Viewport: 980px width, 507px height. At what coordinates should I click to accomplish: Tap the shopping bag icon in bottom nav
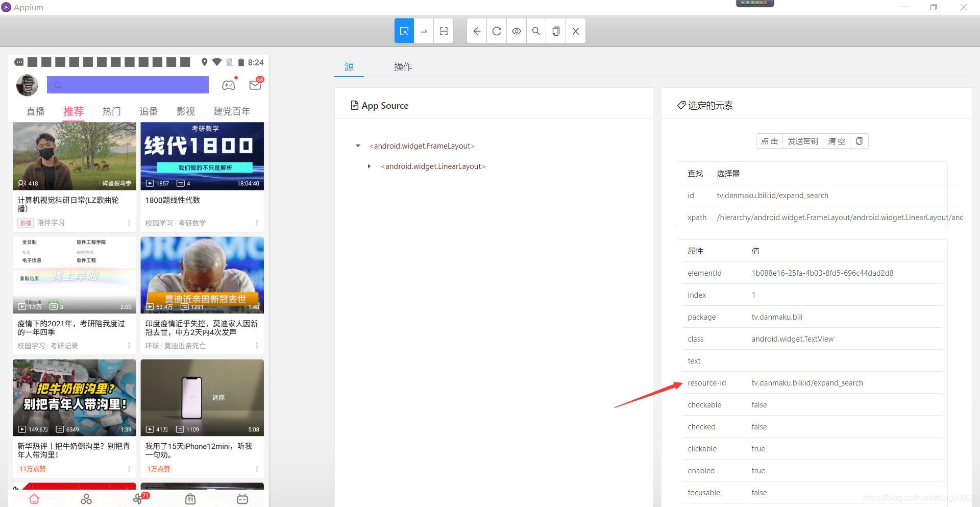pyautogui.click(x=190, y=499)
